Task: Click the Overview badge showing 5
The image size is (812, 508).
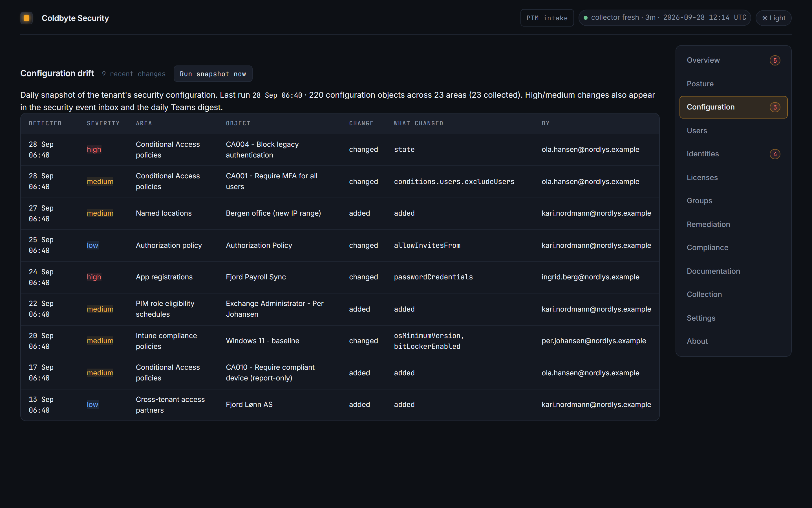Action: tap(775, 60)
